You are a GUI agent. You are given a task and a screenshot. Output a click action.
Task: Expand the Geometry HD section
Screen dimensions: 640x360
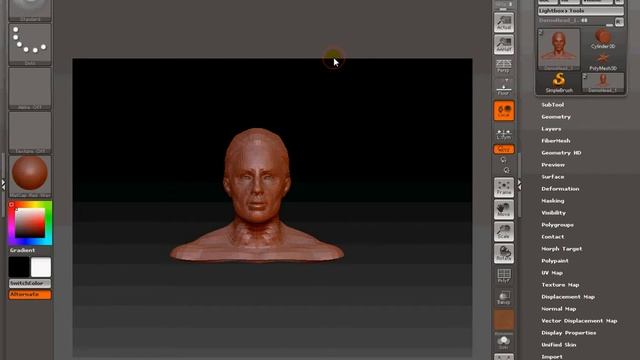(x=561, y=153)
